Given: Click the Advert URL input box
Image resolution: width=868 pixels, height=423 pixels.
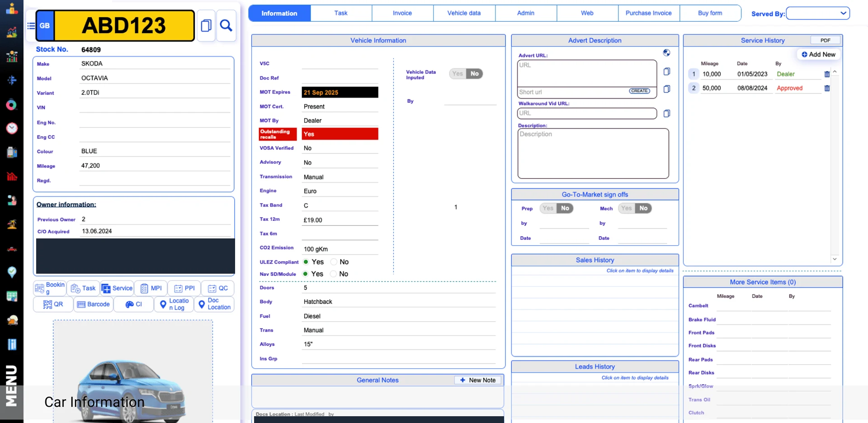Looking at the screenshot, I should 587,73.
